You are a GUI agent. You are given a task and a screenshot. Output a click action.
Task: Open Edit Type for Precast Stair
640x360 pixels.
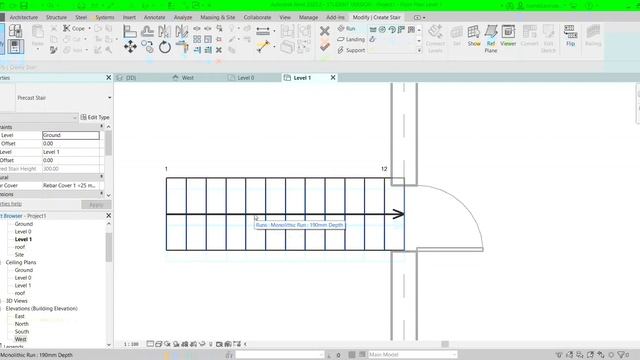click(x=95, y=117)
